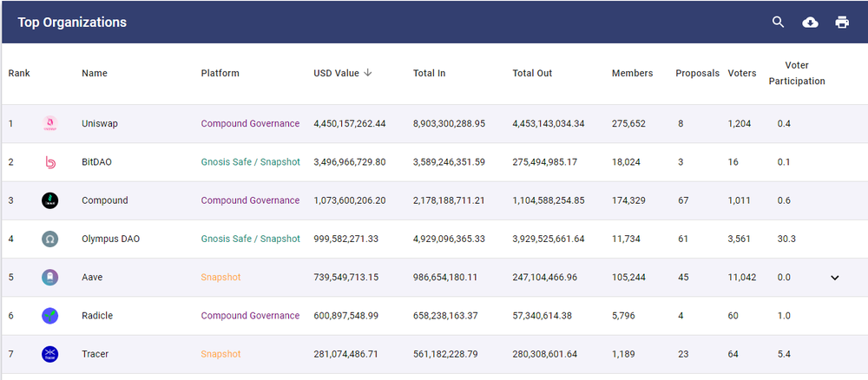Screen dimensions: 868x380
Task: Click Members count 275,652
Action: click(x=628, y=123)
